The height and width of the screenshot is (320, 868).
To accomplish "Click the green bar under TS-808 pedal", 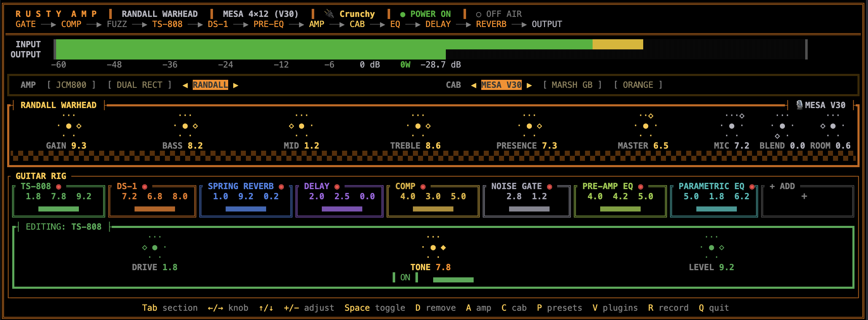I will (59, 209).
